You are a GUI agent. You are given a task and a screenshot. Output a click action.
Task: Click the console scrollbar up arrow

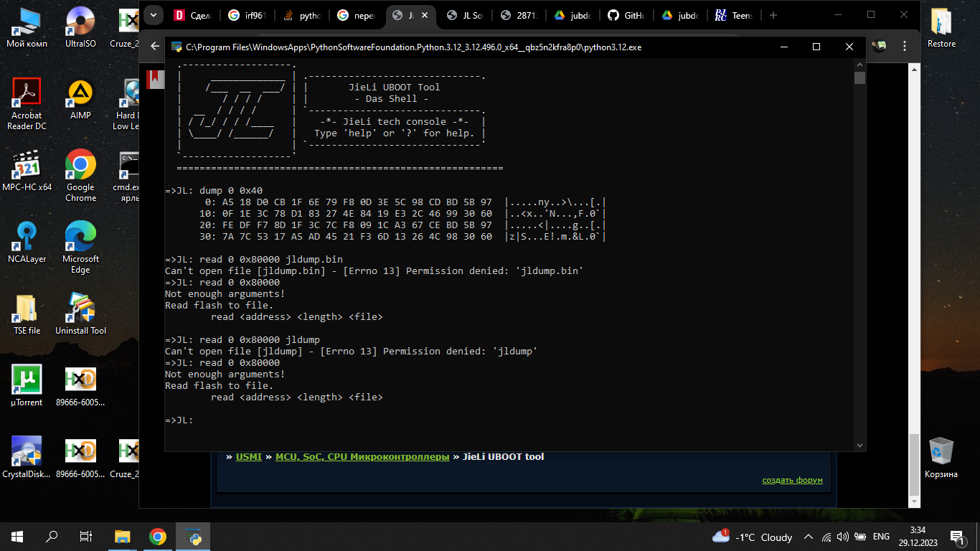coord(859,64)
